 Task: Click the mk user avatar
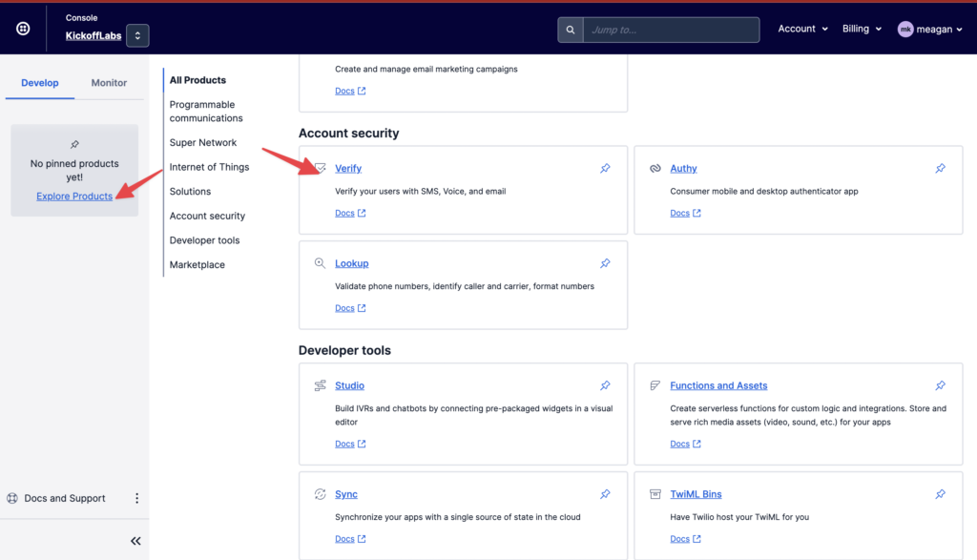pos(905,30)
